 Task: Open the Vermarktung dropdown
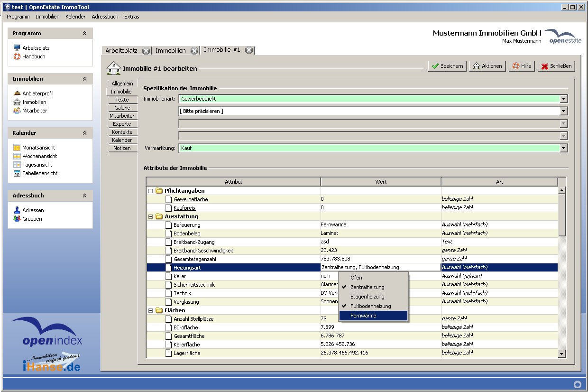563,148
